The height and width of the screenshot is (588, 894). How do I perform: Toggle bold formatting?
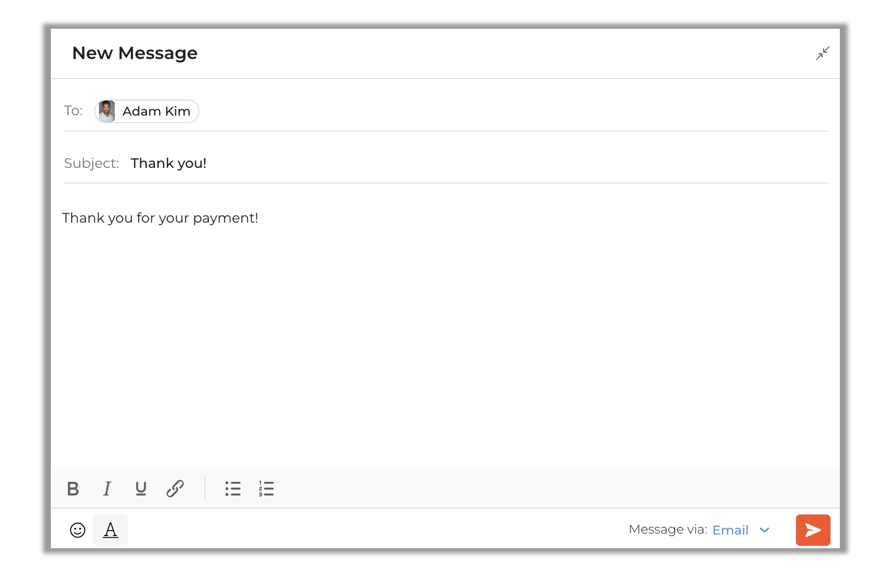73,489
